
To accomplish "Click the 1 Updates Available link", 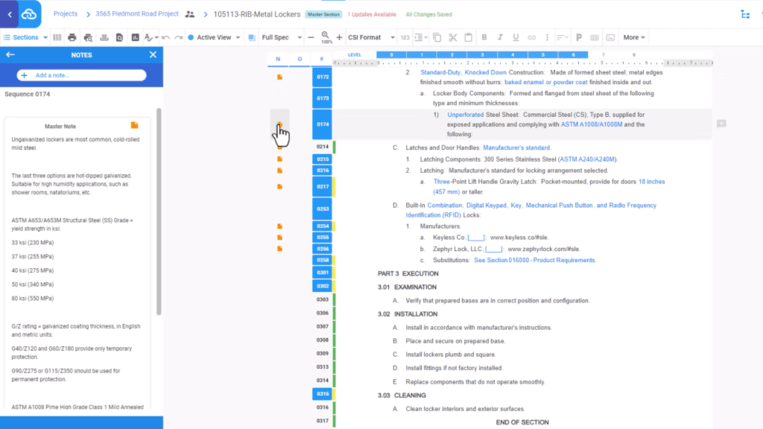I will pos(372,15).
